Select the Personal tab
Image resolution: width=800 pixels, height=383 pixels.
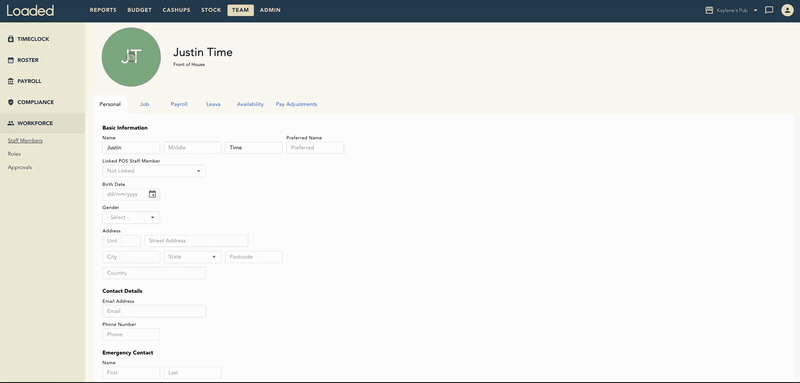[110, 104]
